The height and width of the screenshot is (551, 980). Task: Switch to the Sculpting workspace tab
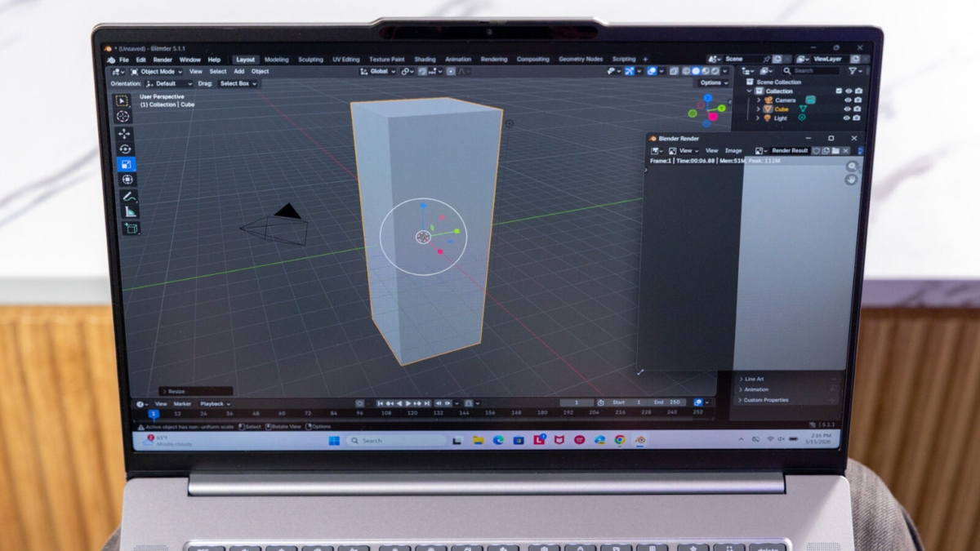pos(310,60)
